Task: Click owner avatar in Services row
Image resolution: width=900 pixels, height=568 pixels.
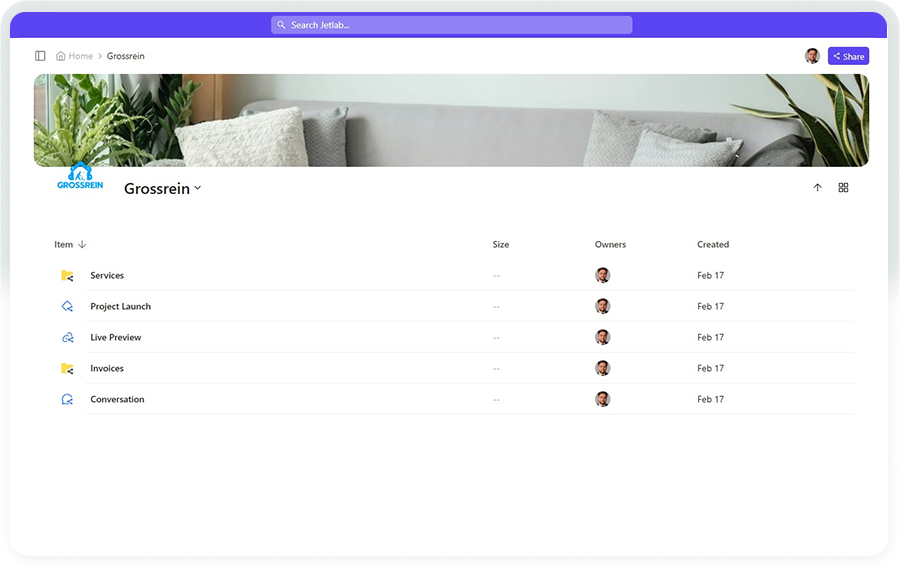Action: (603, 275)
